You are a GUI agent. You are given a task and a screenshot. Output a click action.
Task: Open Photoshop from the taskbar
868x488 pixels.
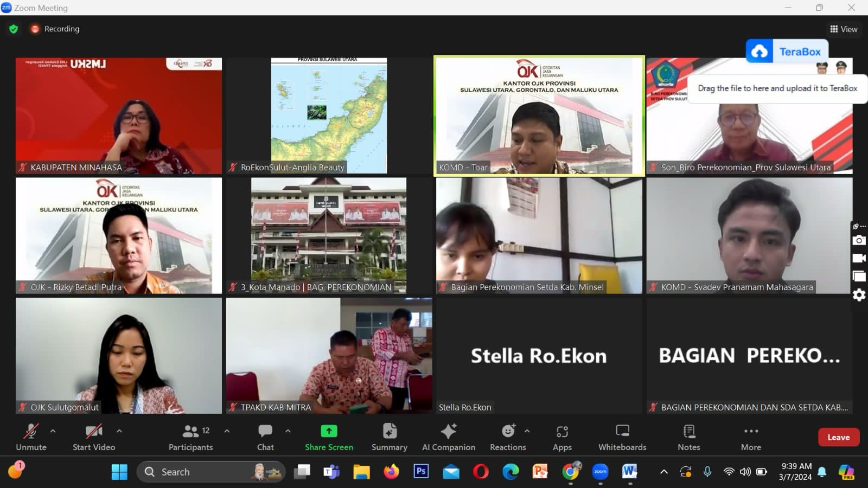click(x=421, y=471)
